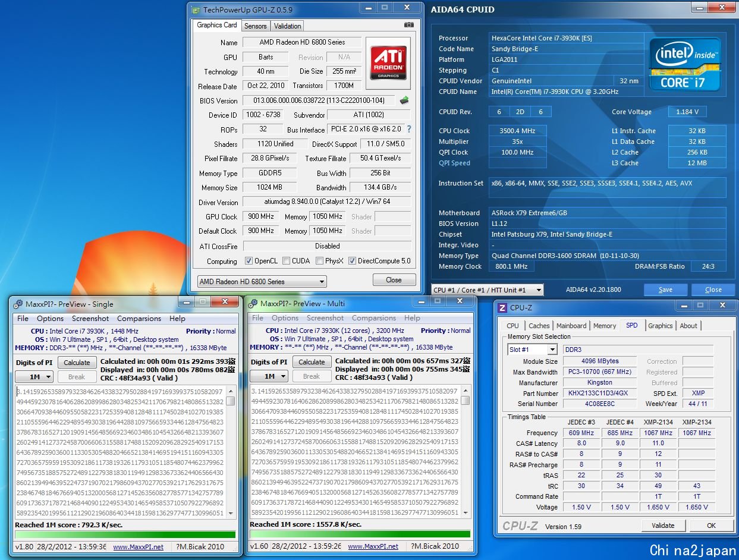Toggle the DirectCompute 5.0 checkbox
The width and height of the screenshot is (739, 560).
click(353, 261)
